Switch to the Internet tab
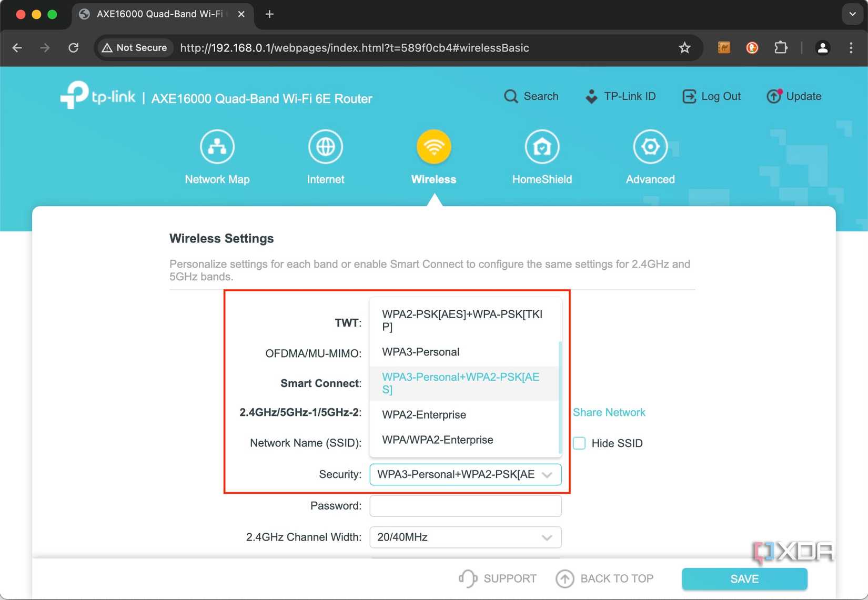 (325, 156)
